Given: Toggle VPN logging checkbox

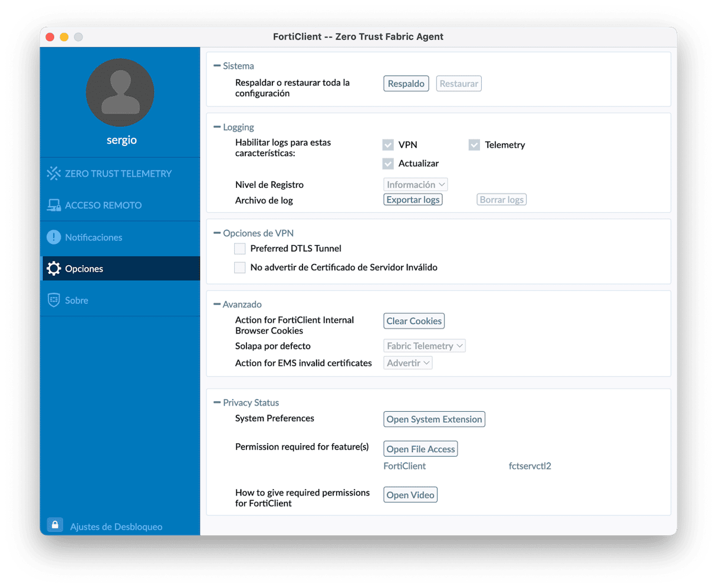Looking at the screenshot, I should click(x=388, y=145).
